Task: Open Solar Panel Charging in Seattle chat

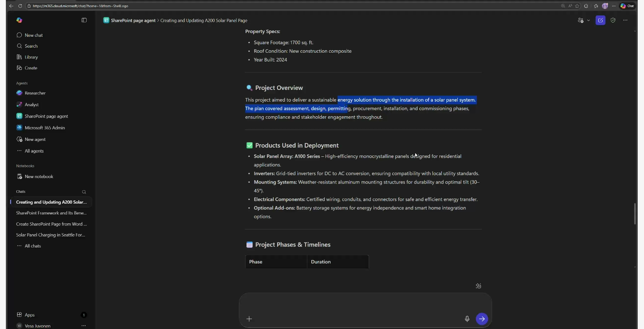Action: pyautogui.click(x=51, y=235)
